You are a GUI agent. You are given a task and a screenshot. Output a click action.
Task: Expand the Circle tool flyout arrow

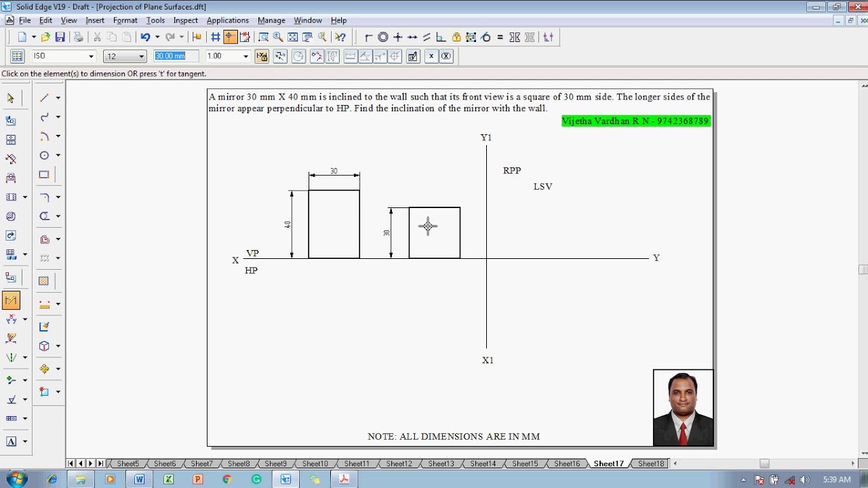point(58,155)
